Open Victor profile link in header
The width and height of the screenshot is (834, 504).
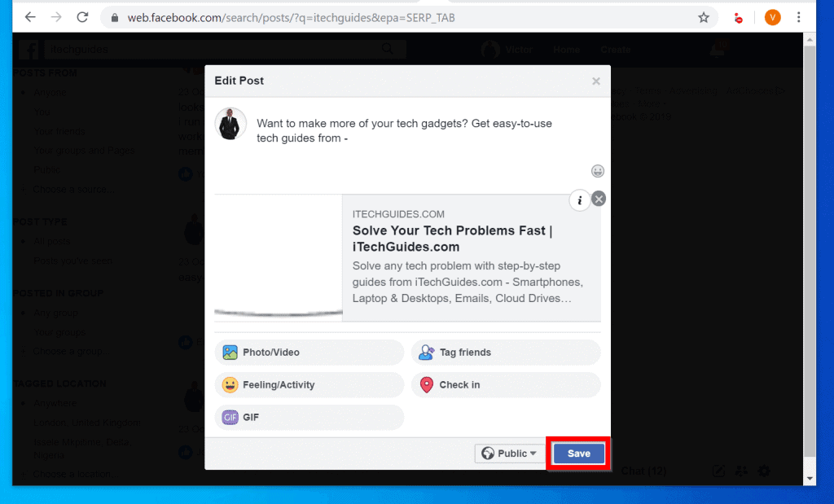coord(507,50)
